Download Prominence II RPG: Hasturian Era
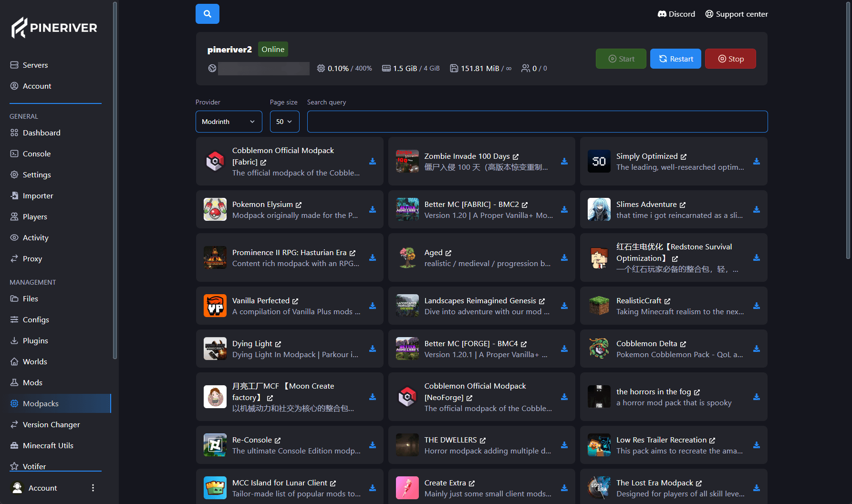 [x=373, y=258]
